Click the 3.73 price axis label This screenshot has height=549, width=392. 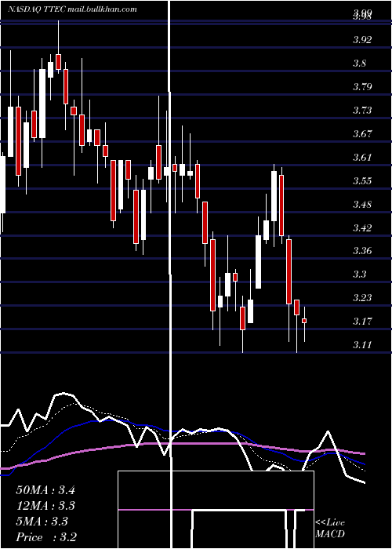[362, 111]
